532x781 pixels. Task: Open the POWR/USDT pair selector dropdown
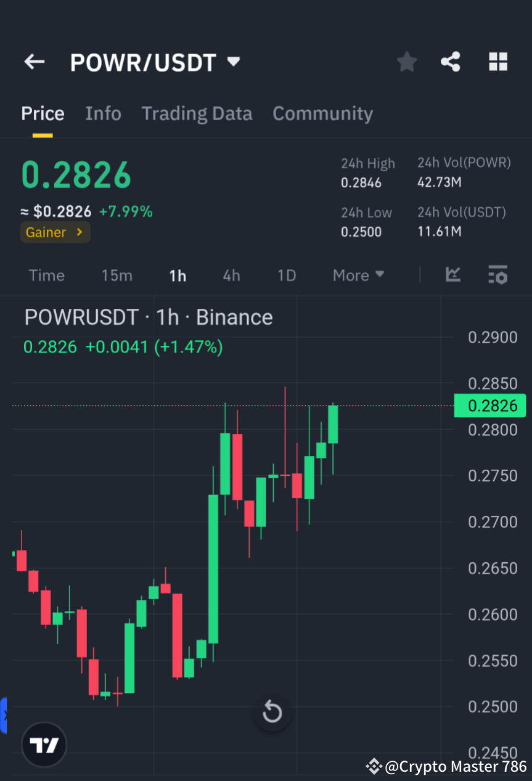click(x=233, y=62)
